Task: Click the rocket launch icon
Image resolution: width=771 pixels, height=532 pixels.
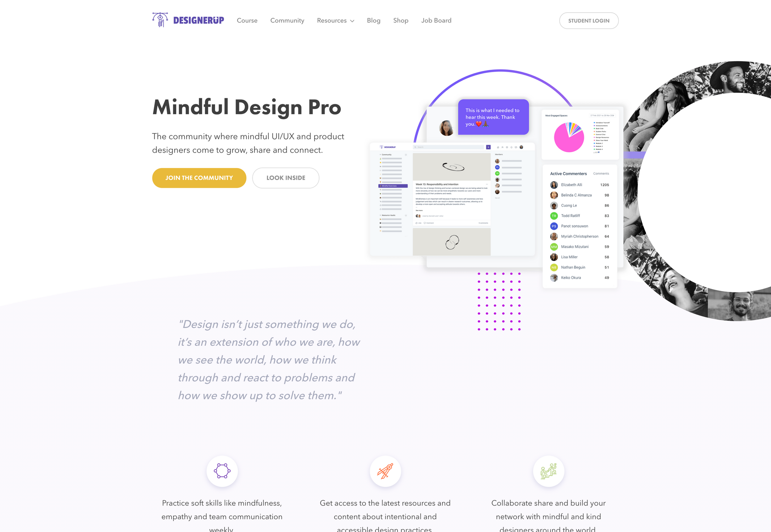Action: pyautogui.click(x=385, y=471)
